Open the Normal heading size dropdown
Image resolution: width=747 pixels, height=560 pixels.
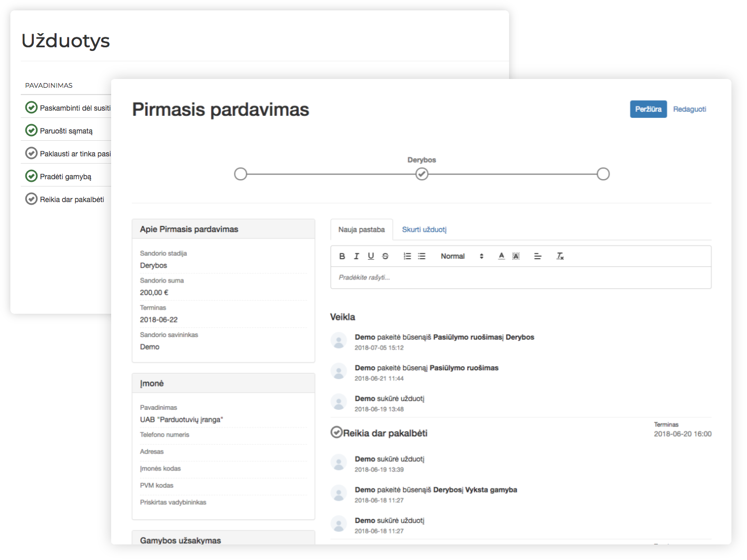(462, 256)
